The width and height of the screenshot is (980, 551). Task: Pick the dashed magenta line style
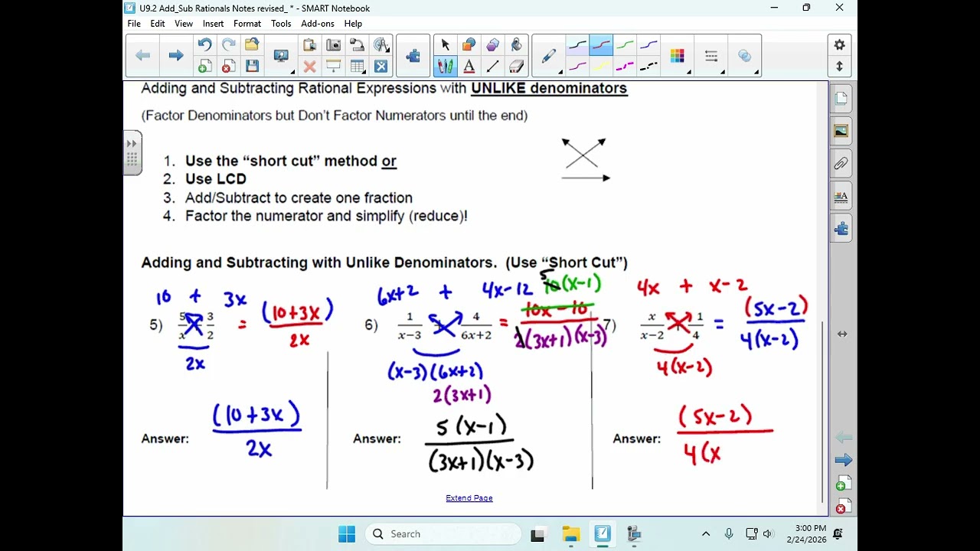[x=625, y=67]
